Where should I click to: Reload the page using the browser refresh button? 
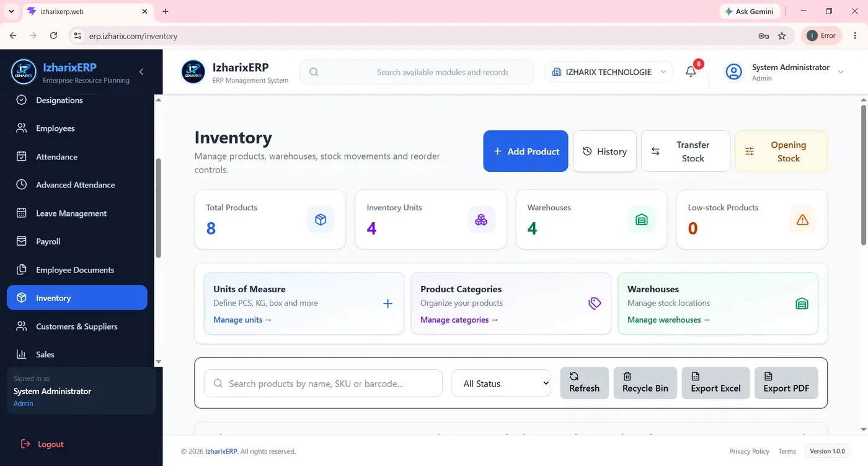[x=53, y=36]
